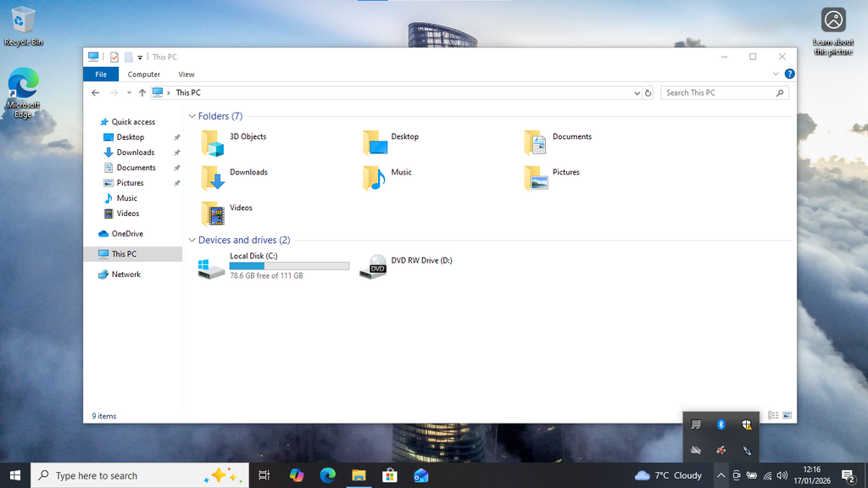Screen dimensions: 868x488
Task: Click the Local Disk (C:) usage bar
Action: (289, 266)
